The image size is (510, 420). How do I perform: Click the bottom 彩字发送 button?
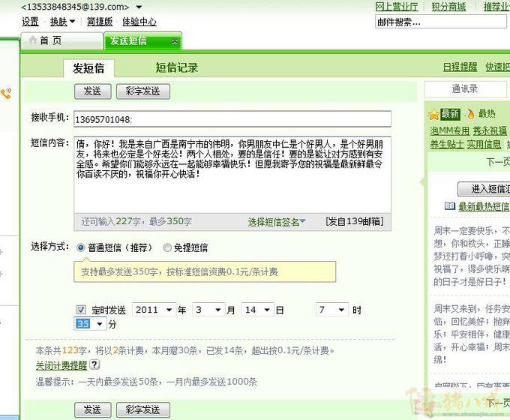(x=142, y=410)
